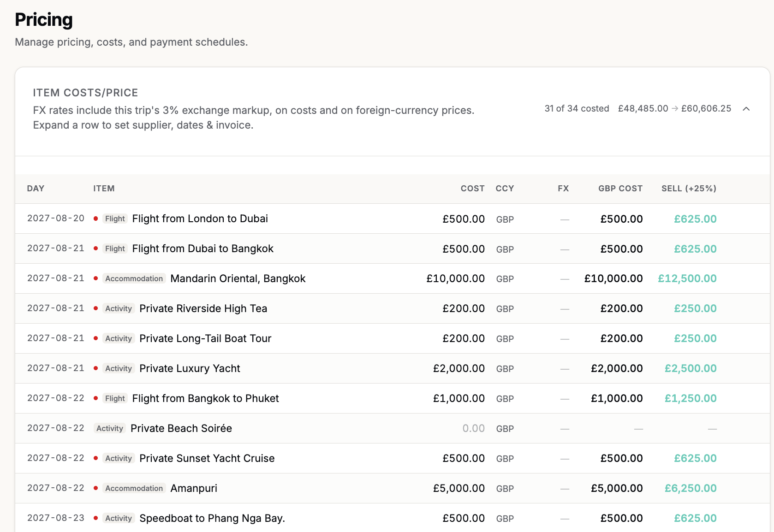Click the Activity tag on Private Beach Soirée

(x=110, y=428)
